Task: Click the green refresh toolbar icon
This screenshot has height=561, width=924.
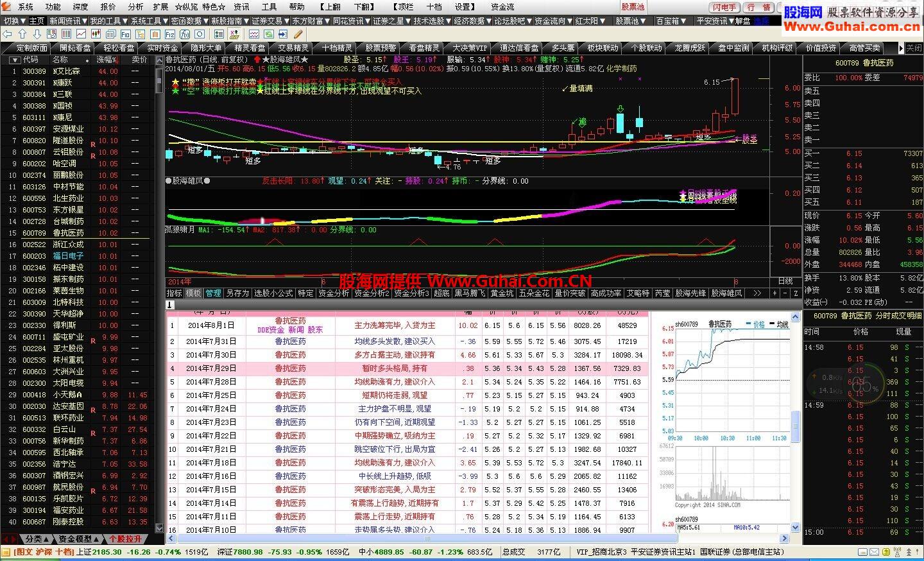Action: (x=268, y=34)
